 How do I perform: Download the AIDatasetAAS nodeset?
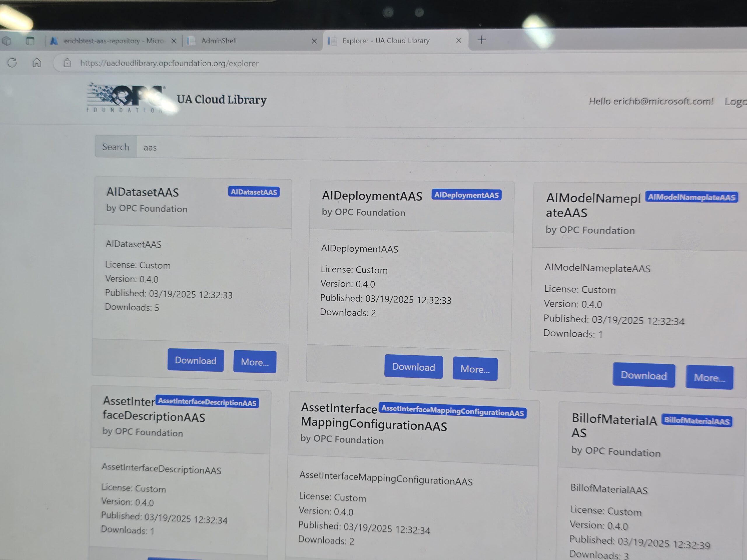click(196, 360)
